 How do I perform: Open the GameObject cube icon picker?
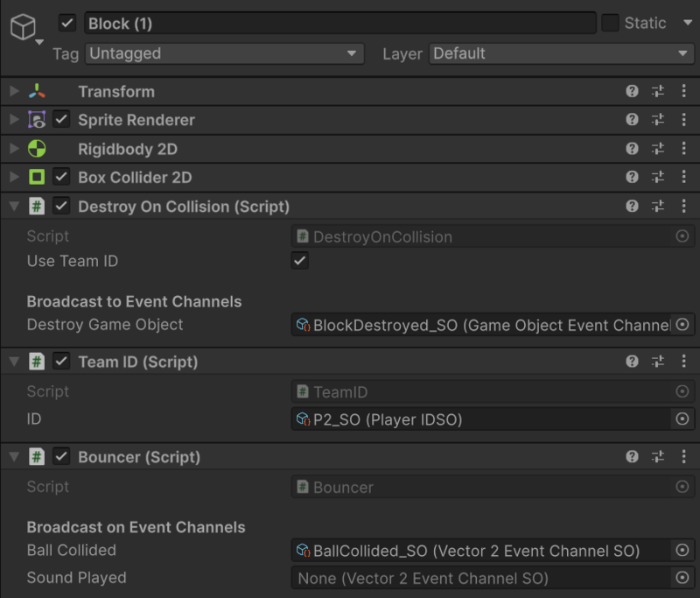pyautogui.click(x=24, y=27)
